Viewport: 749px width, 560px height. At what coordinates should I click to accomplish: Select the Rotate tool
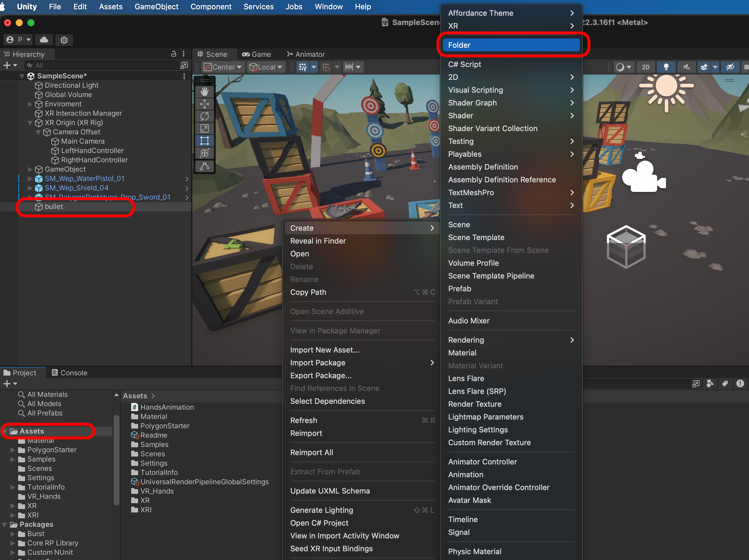click(x=205, y=116)
